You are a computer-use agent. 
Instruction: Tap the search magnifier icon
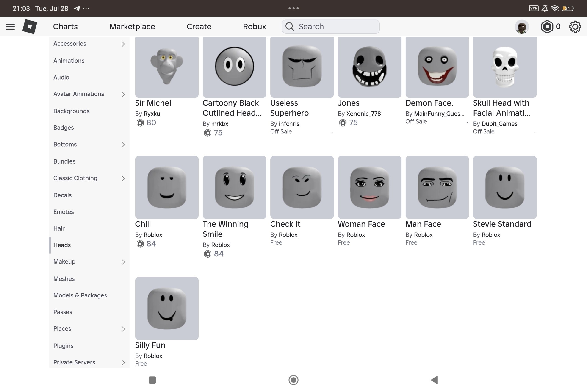coord(290,27)
